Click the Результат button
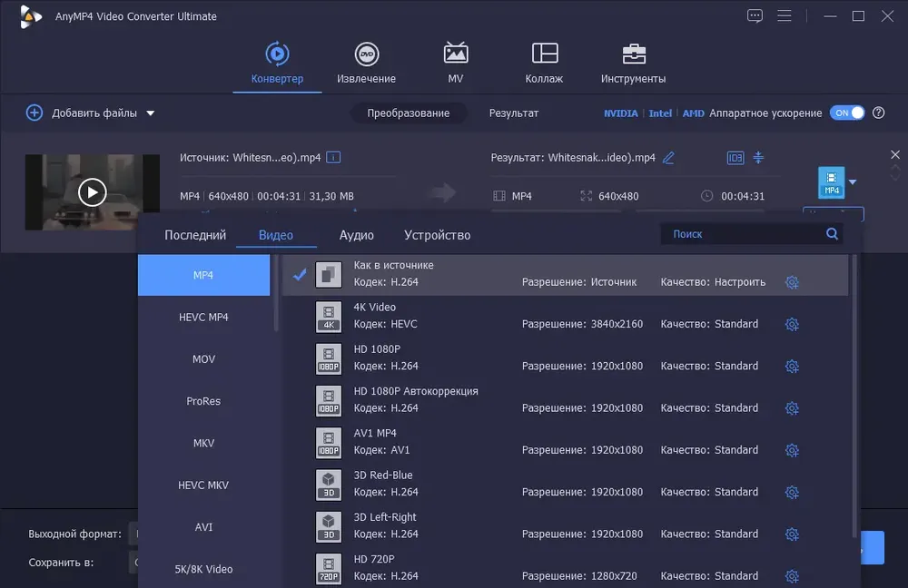Image resolution: width=908 pixels, height=588 pixels. [x=514, y=113]
